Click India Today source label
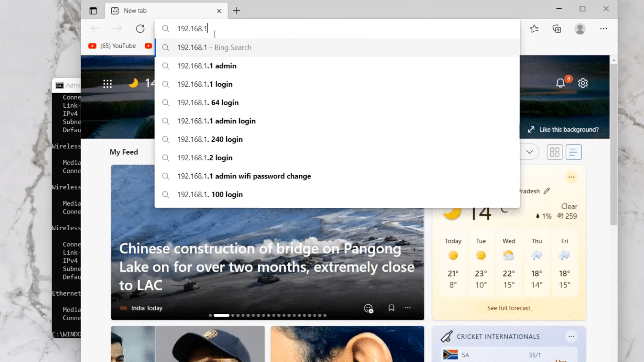The image size is (644, 362). pyautogui.click(x=147, y=308)
